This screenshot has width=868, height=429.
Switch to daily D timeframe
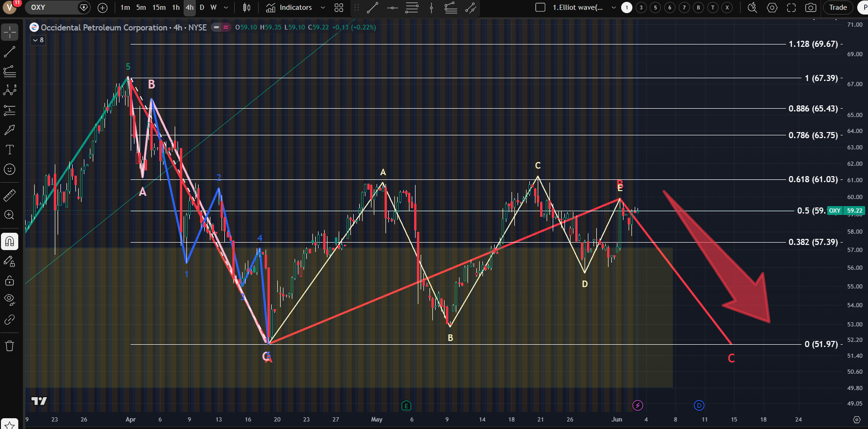[x=202, y=7]
